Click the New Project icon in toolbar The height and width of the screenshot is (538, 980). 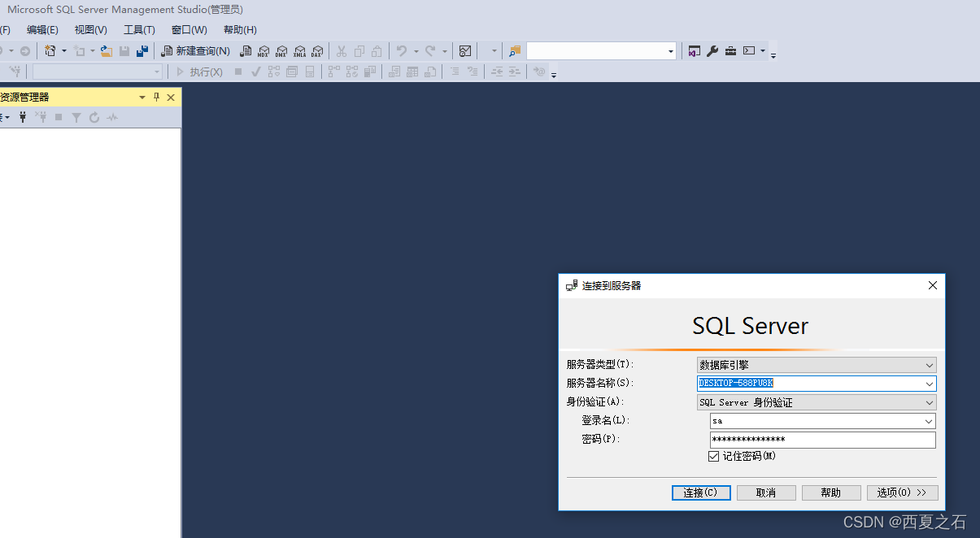coord(50,50)
